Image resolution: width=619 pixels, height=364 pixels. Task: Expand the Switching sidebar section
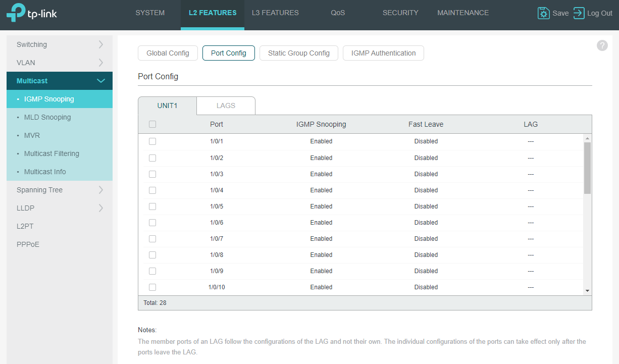point(60,44)
